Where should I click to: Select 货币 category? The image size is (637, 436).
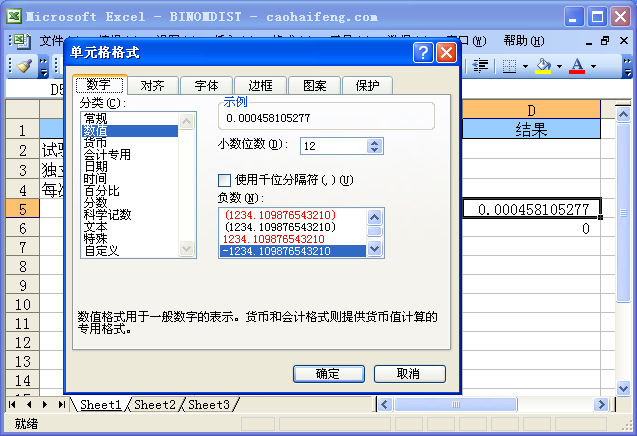point(130,143)
